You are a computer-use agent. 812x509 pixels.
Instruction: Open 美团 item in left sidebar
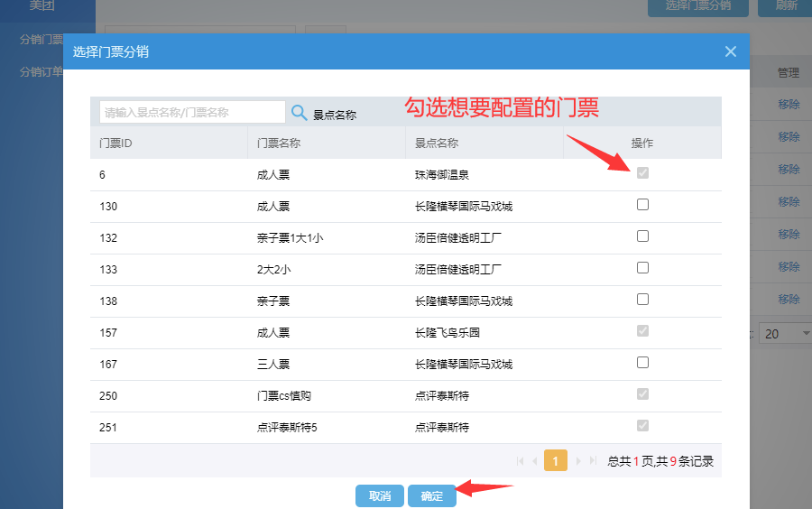43,6
